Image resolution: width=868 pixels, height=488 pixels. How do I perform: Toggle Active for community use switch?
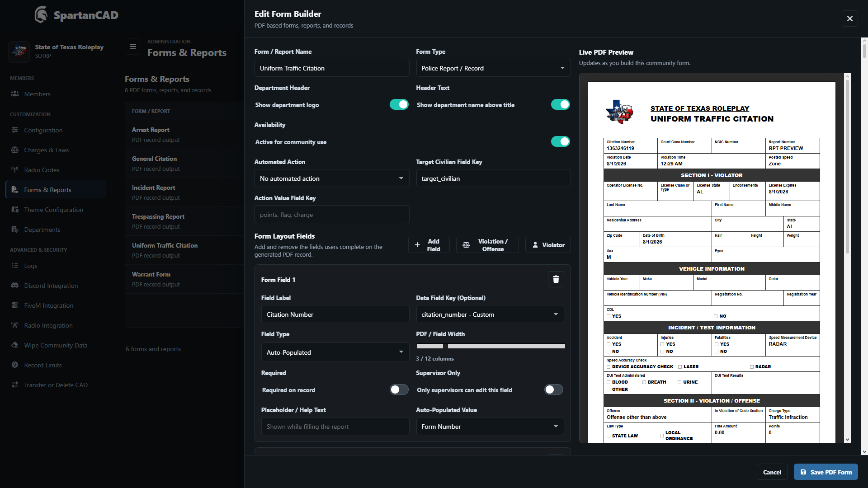click(561, 141)
